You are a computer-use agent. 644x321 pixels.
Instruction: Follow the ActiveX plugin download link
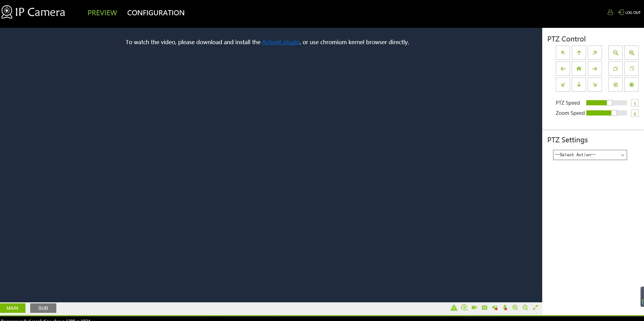pyautogui.click(x=281, y=42)
